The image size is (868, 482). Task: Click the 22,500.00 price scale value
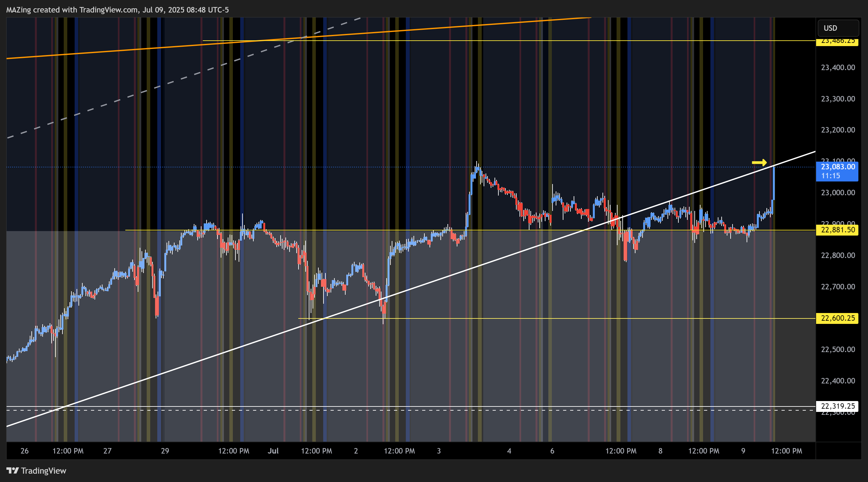838,349
